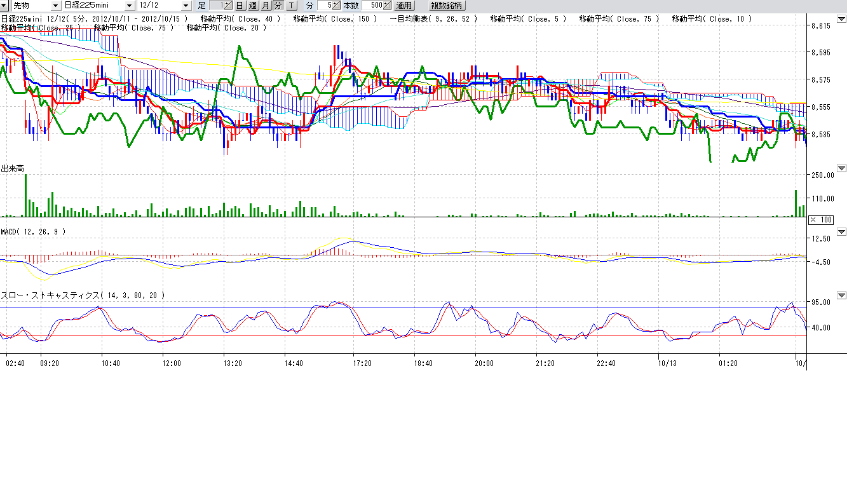The image size is (868, 488).
Task: Expand the 日経225mini symbol dropdown
Action: [x=130, y=5]
